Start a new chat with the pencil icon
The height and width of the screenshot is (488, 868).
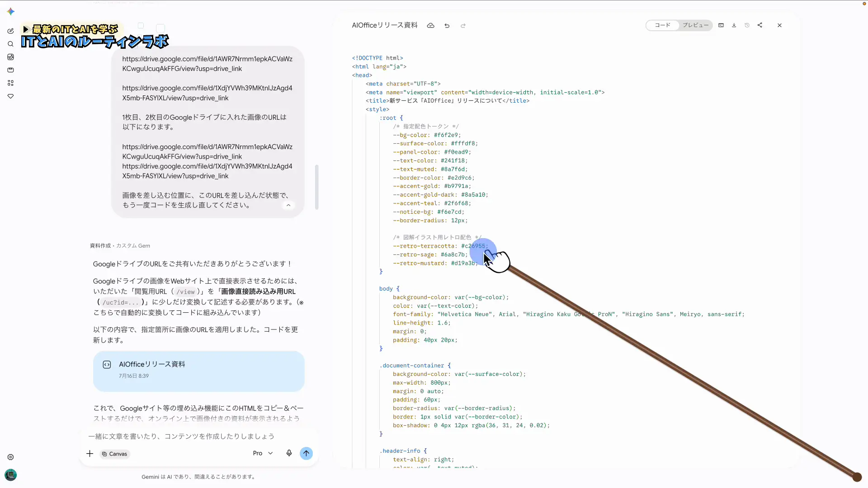point(11,31)
